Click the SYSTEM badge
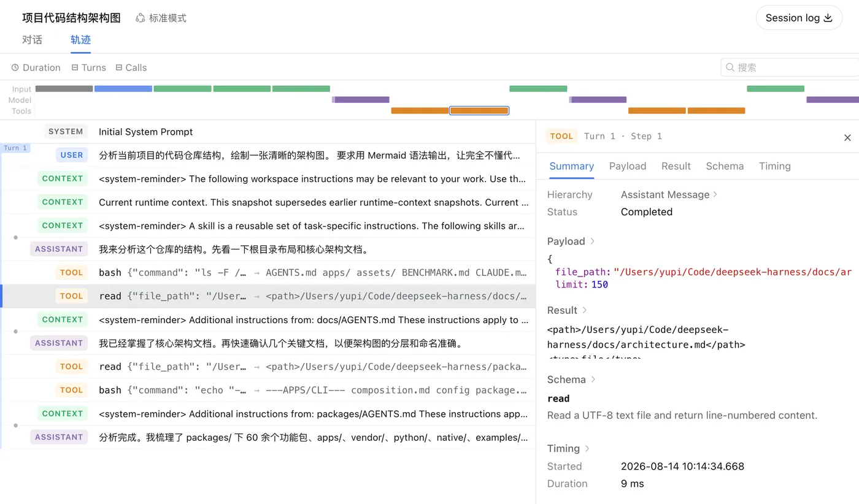This screenshot has height=504, width=859. (66, 131)
